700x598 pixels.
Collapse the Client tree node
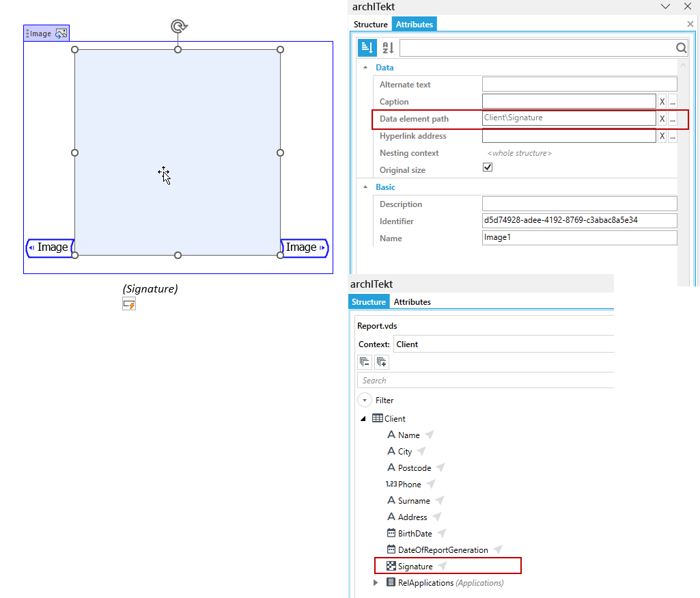click(x=363, y=419)
